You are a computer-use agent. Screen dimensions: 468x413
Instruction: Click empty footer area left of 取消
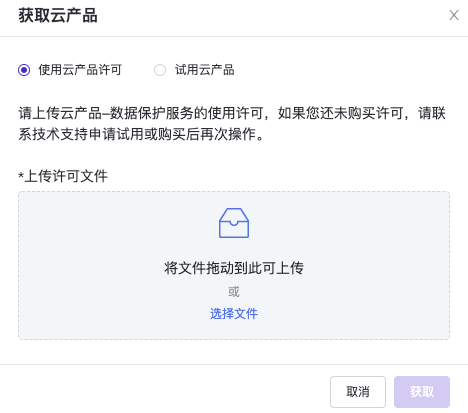click(165, 392)
